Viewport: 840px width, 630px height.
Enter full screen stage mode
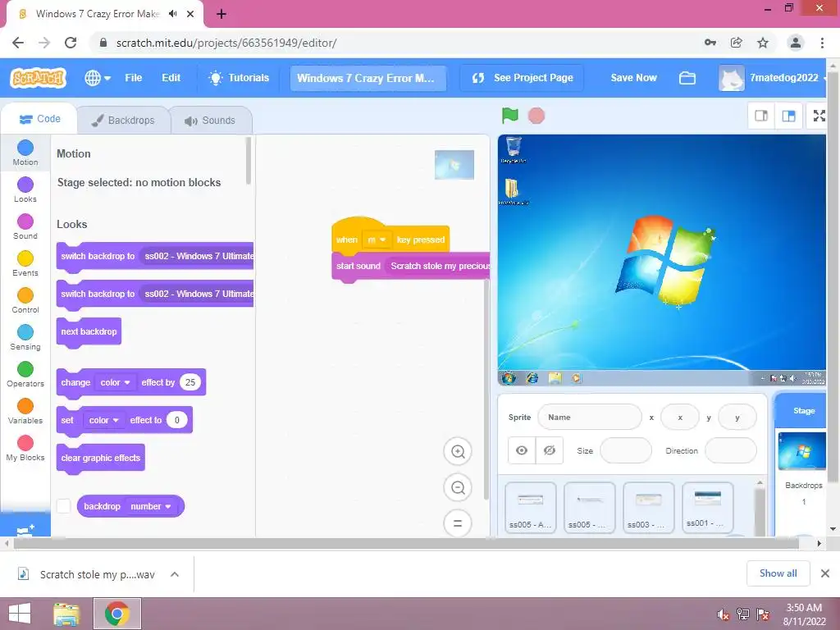[x=819, y=116]
